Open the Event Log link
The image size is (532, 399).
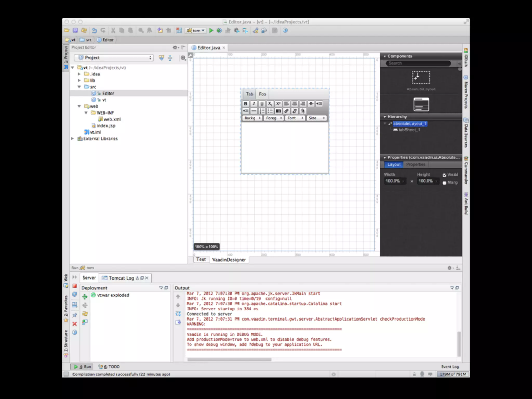click(450, 367)
